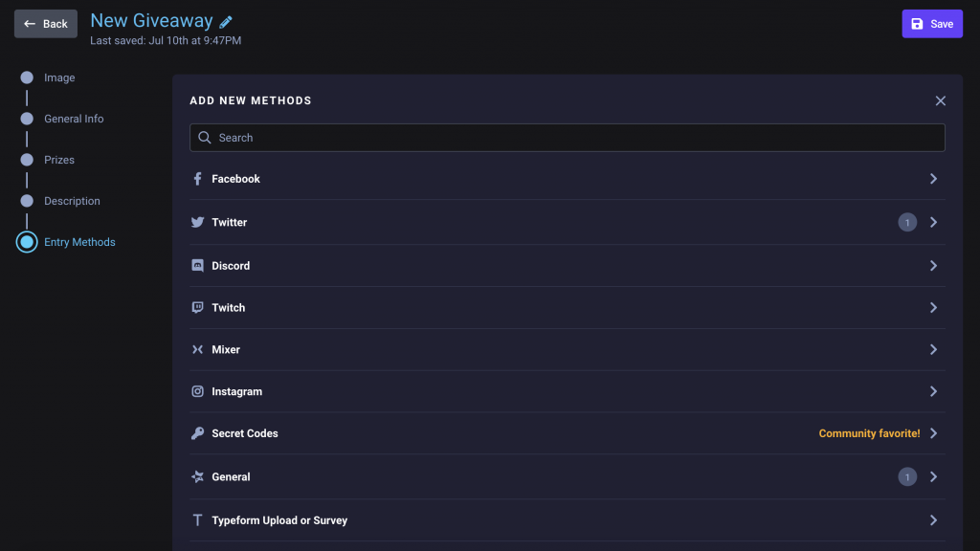Click the Mixer X icon
The width and height of the screenshot is (980, 551).
197,349
